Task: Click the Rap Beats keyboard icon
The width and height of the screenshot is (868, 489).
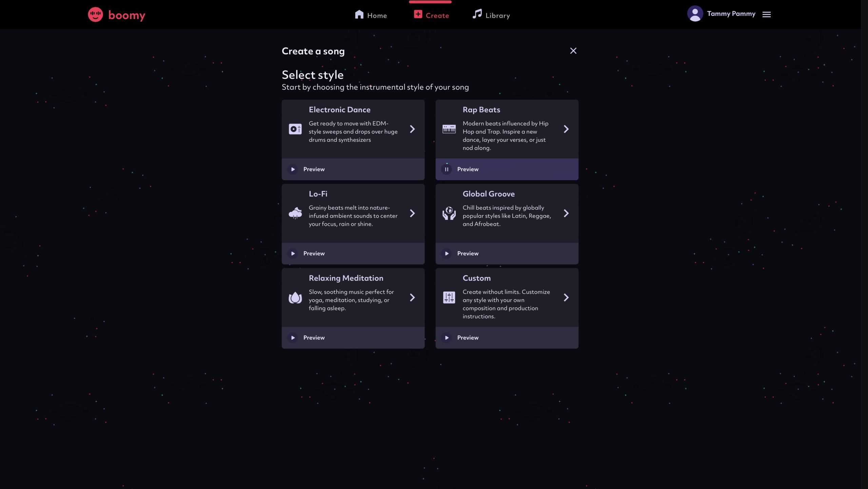Action: pyautogui.click(x=449, y=129)
